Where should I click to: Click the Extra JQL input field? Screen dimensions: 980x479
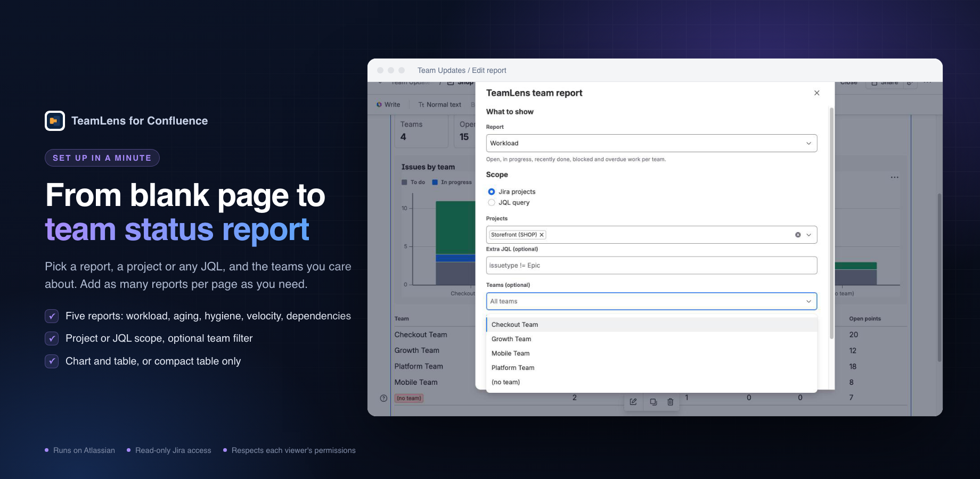651,266
